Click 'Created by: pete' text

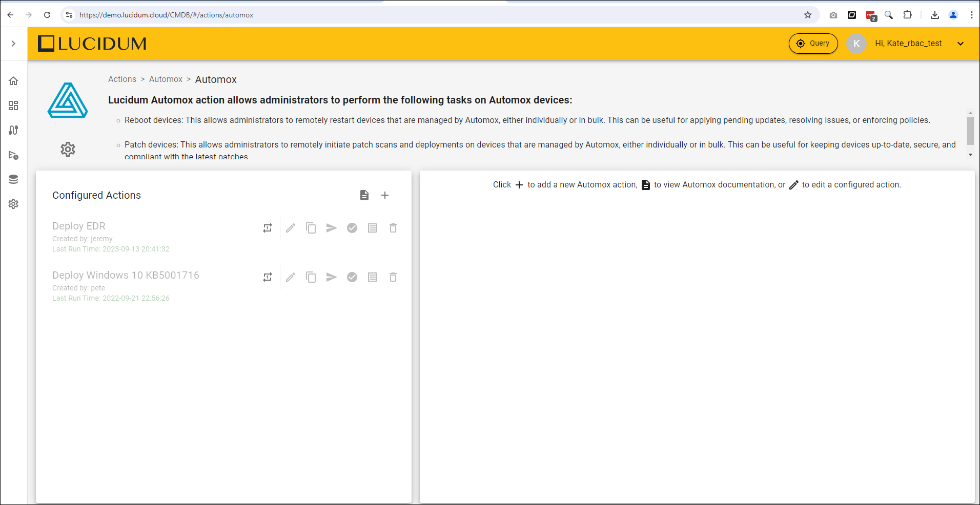point(78,288)
